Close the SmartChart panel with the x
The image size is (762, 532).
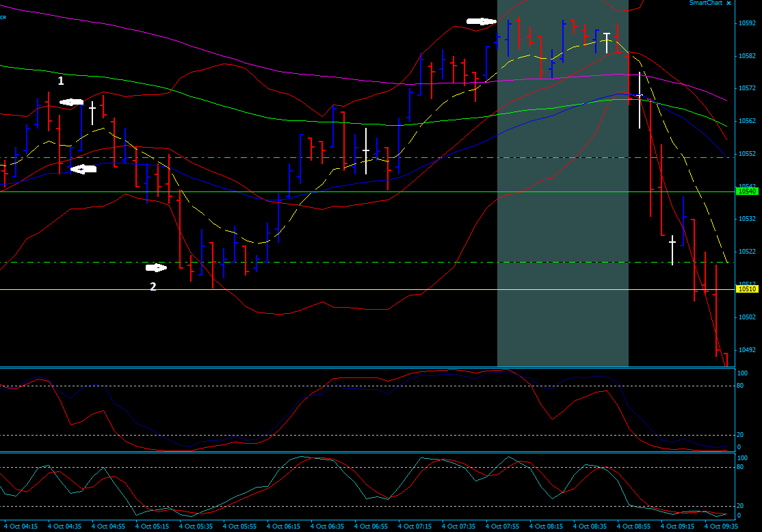click(728, 3)
